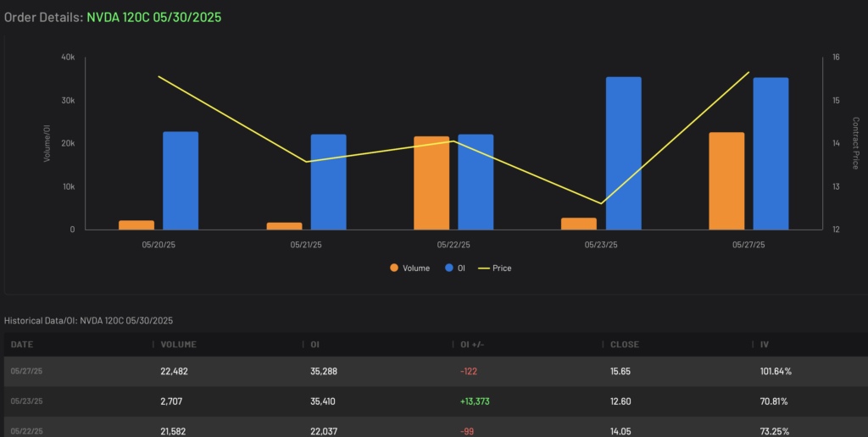This screenshot has height=437, width=868.
Task: Select the blue OI bar for 05/23/25
Action: coord(623,153)
